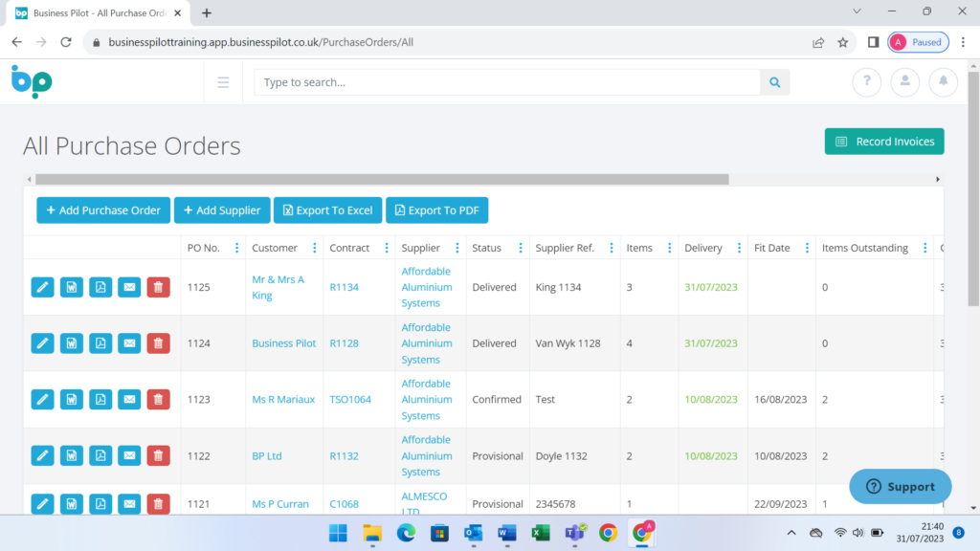
Task: Click the table's horizontal scrollbar thumb
Action: pos(382,179)
